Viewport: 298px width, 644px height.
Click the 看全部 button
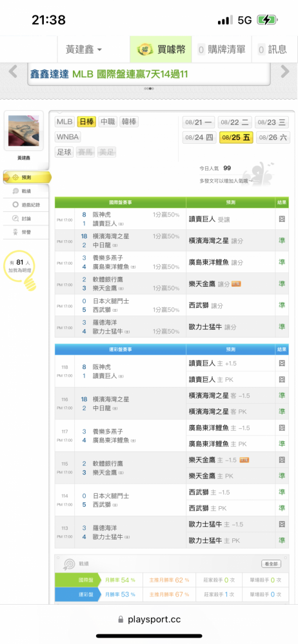(272, 564)
